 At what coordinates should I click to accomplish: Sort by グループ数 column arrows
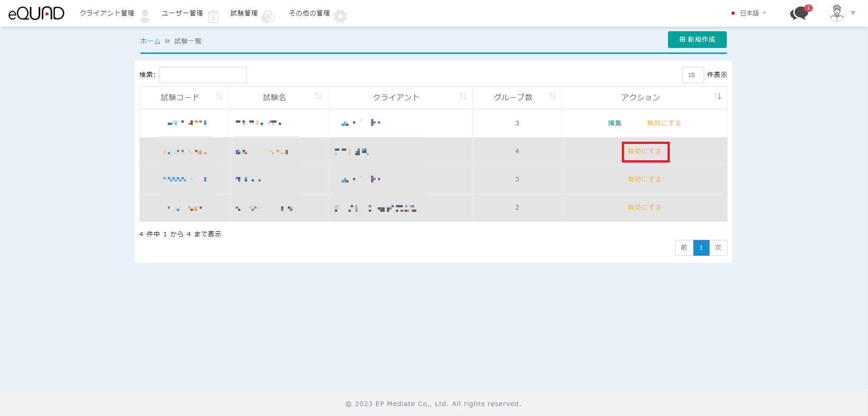point(552,96)
